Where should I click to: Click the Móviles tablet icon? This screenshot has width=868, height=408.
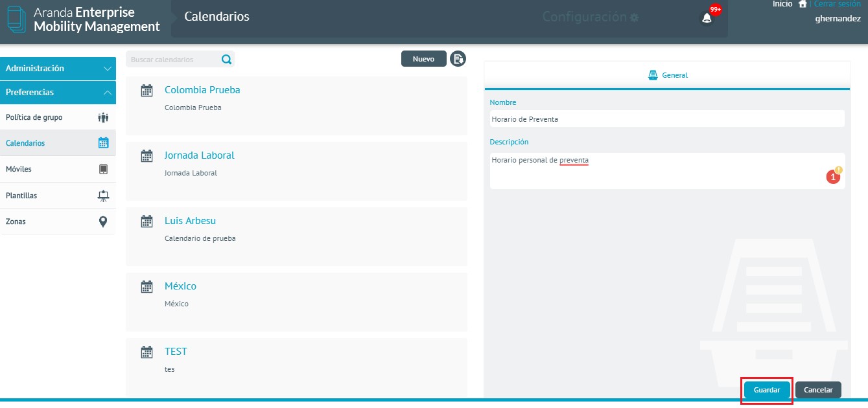tap(103, 169)
